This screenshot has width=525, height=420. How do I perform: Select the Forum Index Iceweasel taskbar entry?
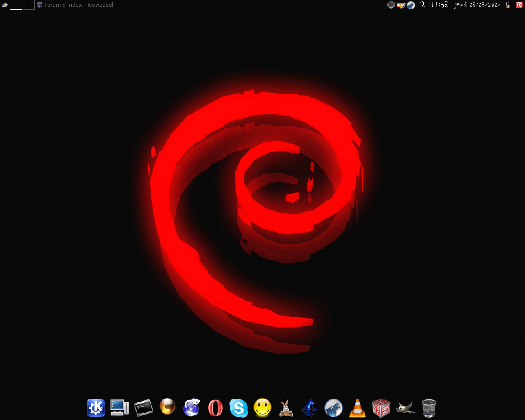75,5
